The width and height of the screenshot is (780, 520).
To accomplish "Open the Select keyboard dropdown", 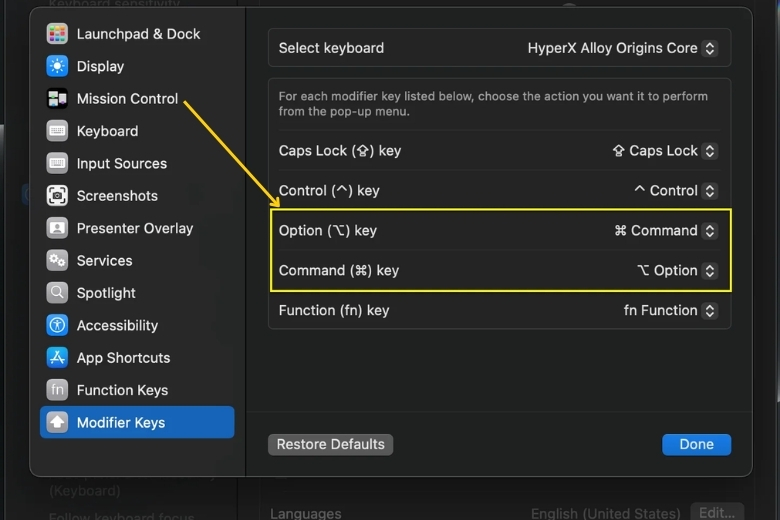I will coord(622,48).
